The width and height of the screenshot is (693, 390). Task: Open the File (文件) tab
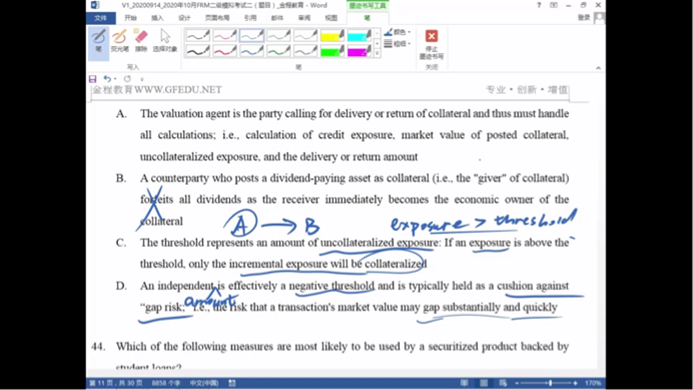(x=100, y=18)
